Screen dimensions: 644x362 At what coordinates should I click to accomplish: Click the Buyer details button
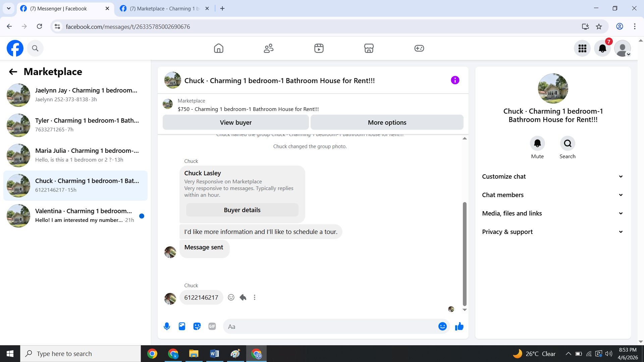click(x=242, y=210)
